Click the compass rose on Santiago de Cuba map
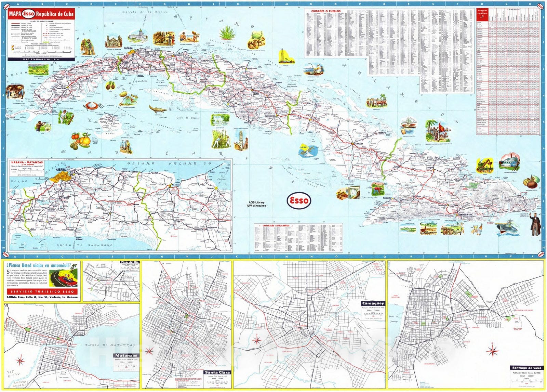The image size is (547, 392). (492, 351)
